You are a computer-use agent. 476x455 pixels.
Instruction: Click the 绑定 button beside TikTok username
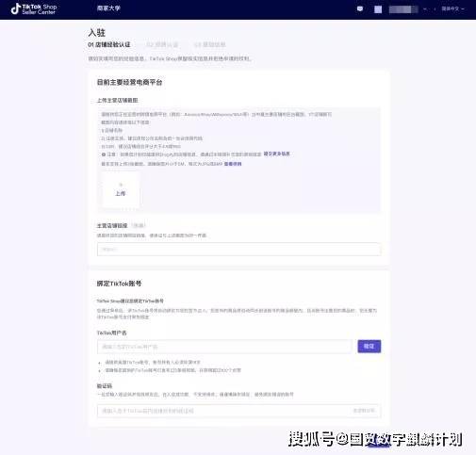click(x=369, y=346)
